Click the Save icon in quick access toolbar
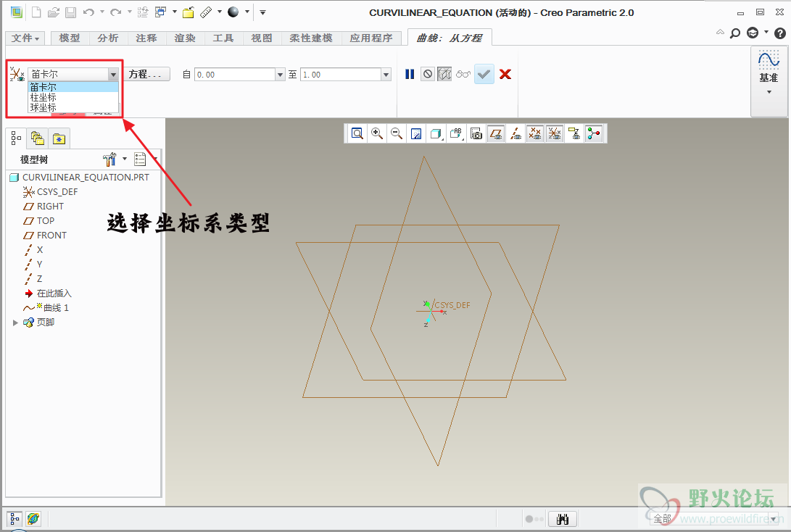This screenshot has width=791, height=532. pyautogui.click(x=70, y=12)
